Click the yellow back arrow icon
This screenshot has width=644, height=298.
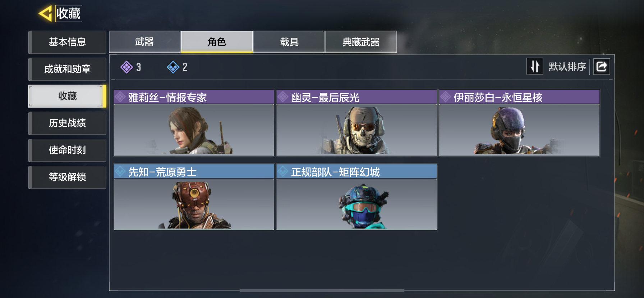point(46,14)
